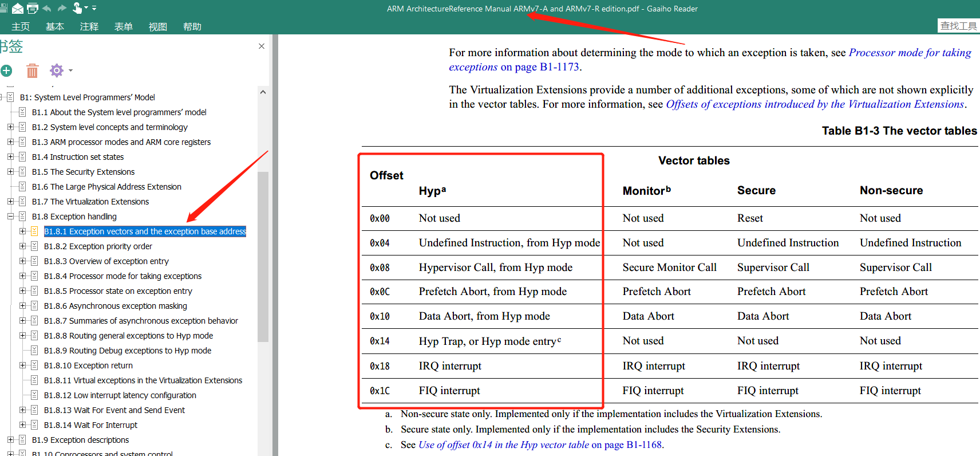Click the email envelope icon in quick toolbar

coord(17,9)
